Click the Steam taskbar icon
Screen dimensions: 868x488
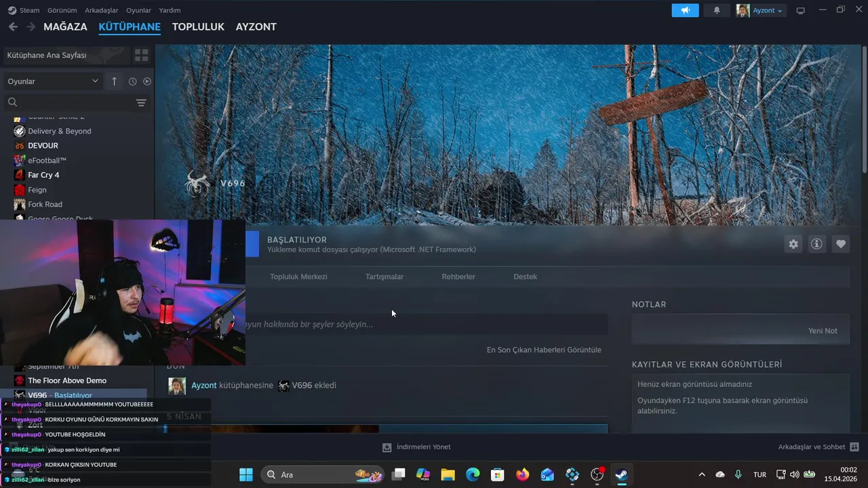pos(621,474)
